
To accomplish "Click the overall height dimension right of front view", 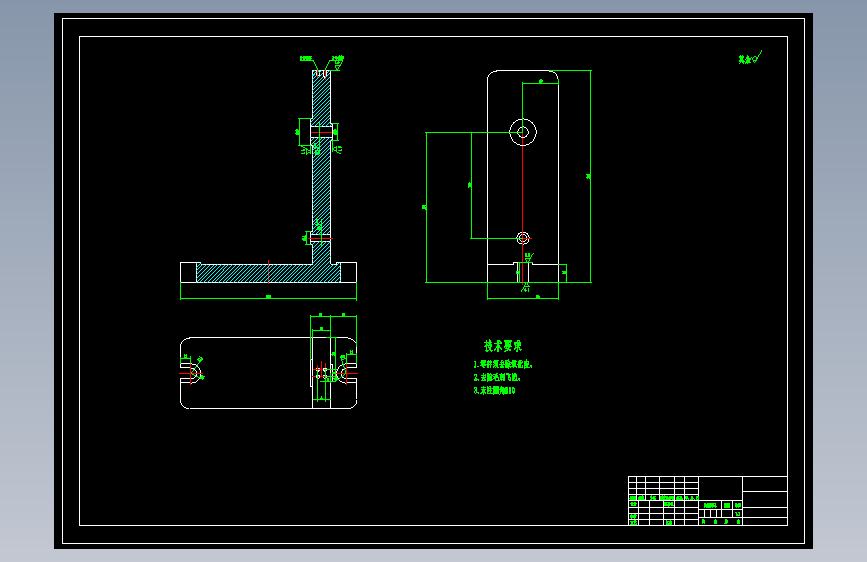I will (x=589, y=176).
